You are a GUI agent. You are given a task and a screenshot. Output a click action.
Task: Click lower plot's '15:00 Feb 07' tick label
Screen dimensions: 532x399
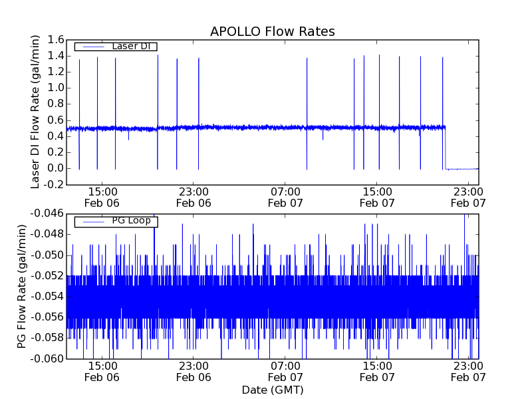[x=377, y=371]
